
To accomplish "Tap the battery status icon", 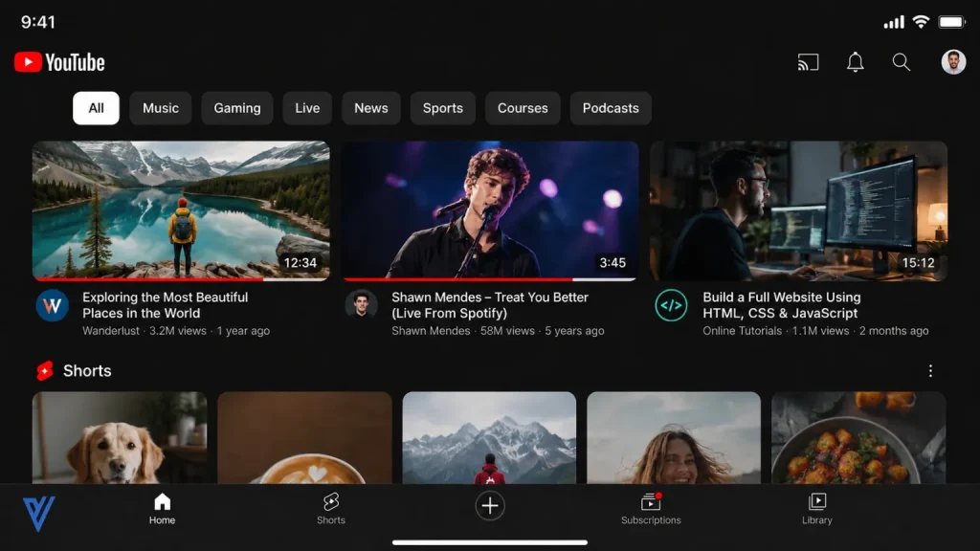I will (952, 22).
